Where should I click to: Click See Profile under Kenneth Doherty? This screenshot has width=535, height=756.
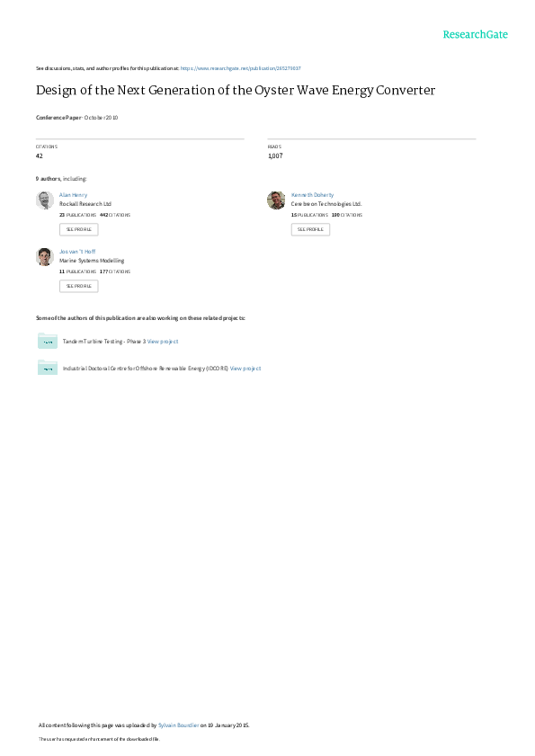[x=310, y=229]
